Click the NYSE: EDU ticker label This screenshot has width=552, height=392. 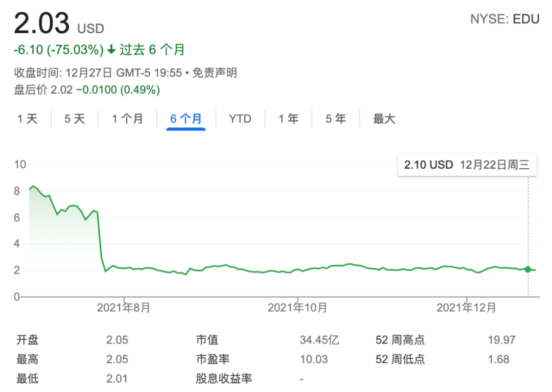click(x=504, y=19)
